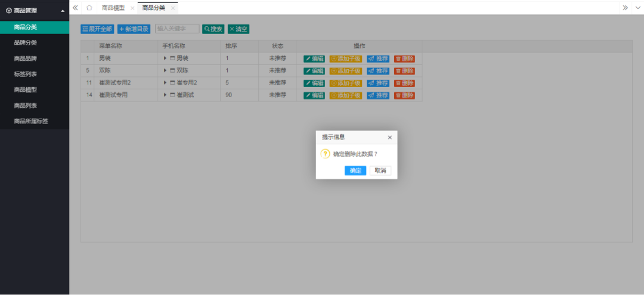Click the 排序 column header
Image resolution: width=644 pixels, height=295 pixels.
pos(240,46)
